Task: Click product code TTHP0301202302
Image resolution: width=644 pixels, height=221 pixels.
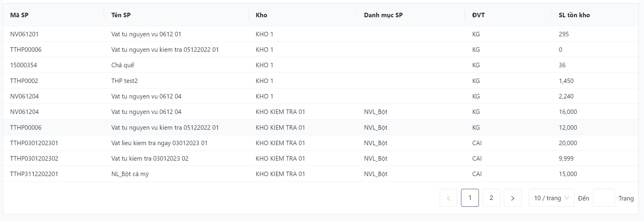Action: 34,159
